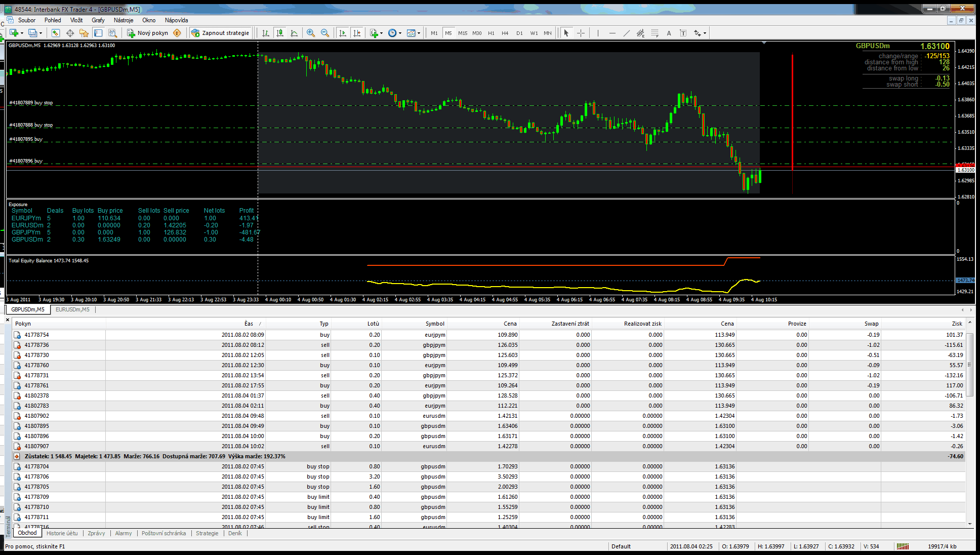Open the Market Watch panel icon
This screenshot has height=555, width=980.
[x=56, y=33]
